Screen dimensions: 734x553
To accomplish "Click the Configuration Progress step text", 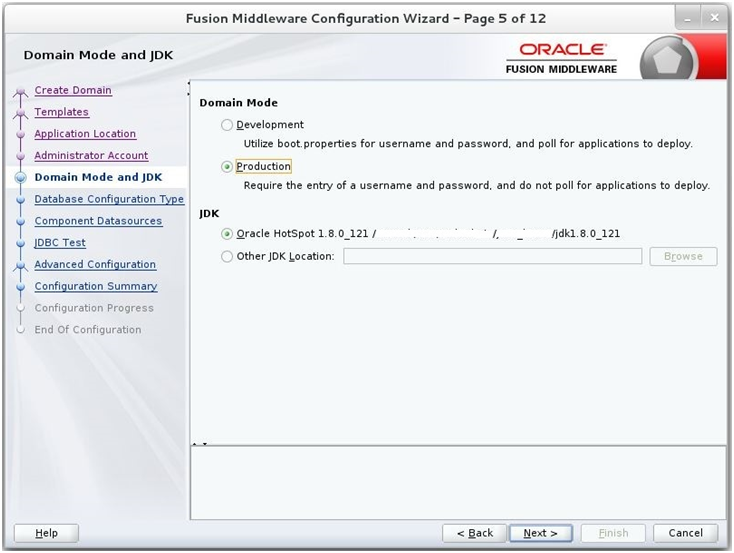I will [x=94, y=308].
